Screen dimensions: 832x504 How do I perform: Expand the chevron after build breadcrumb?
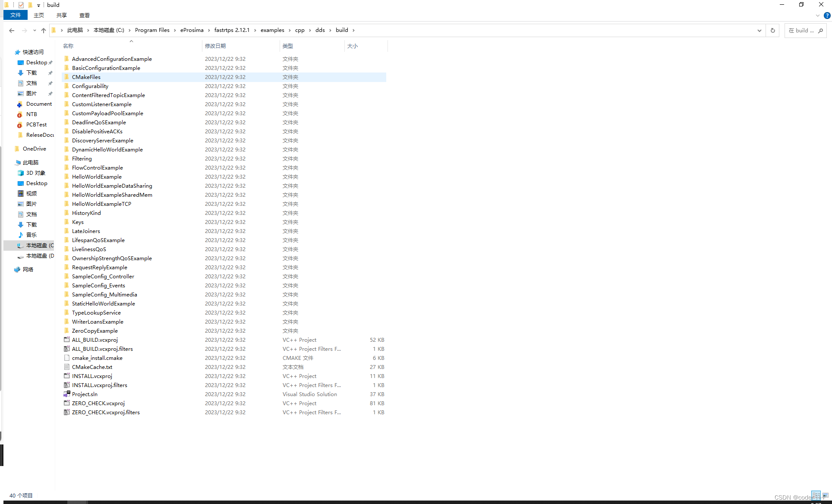click(353, 30)
